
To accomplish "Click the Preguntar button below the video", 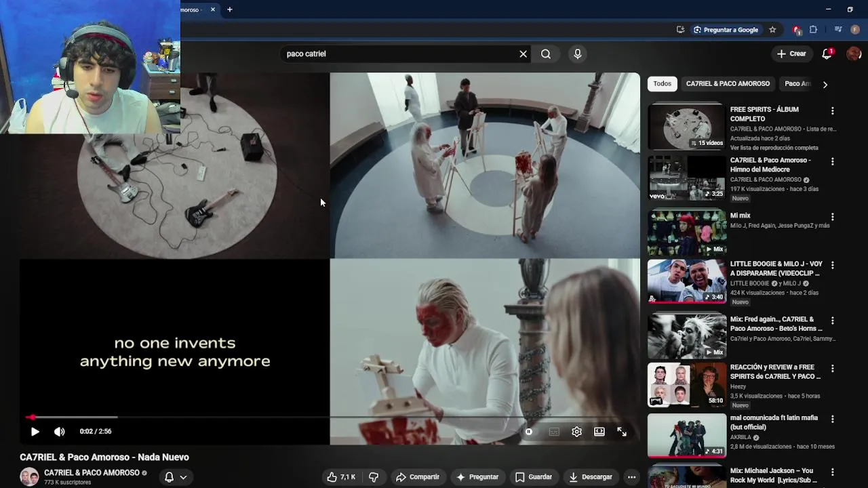I will 477,477.
